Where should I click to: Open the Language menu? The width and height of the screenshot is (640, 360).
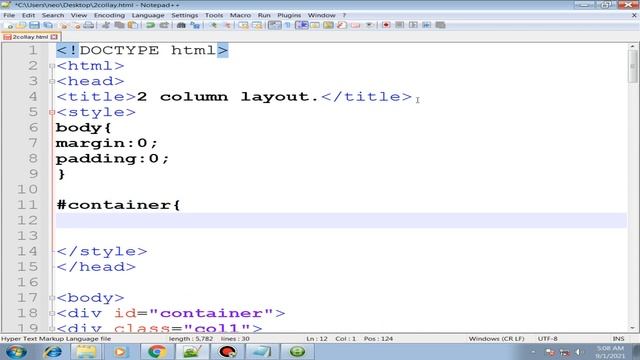[x=148, y=15]
